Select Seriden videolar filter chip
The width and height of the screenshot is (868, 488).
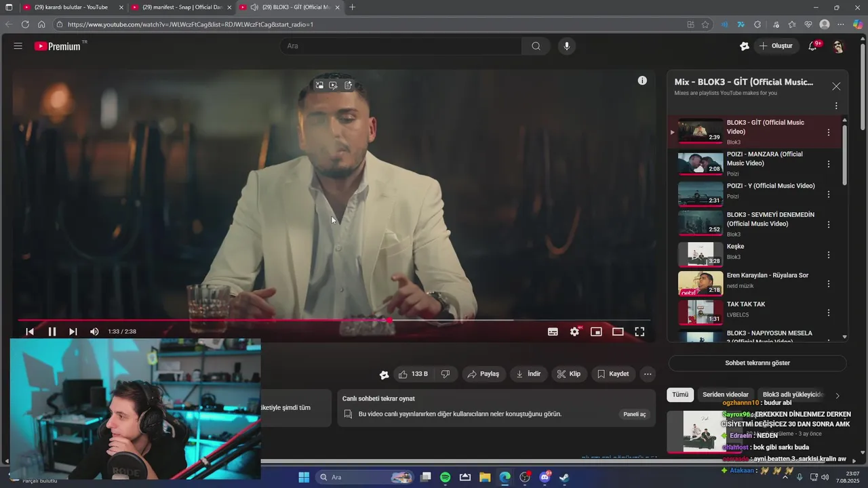pyautogui.click(x=726, y=394)
